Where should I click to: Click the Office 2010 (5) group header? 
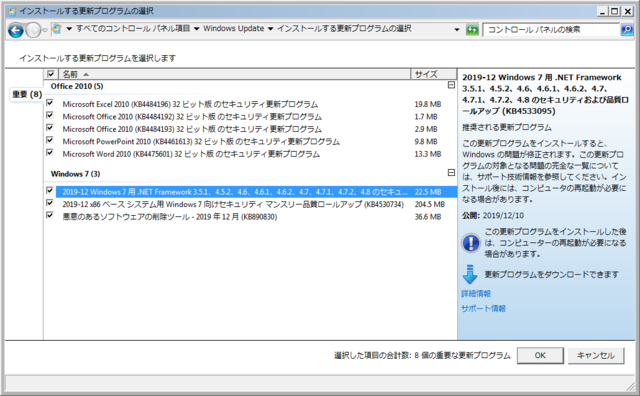(x=77, y=86)
